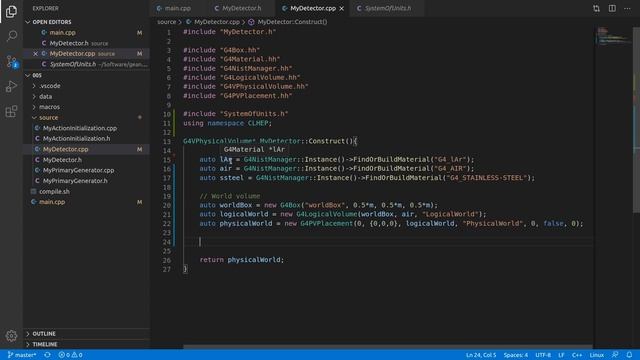The width and height of the screenshot is (640, 360).
Task: Click the feedback icon in status bar
Action: (x=615, y=355)
